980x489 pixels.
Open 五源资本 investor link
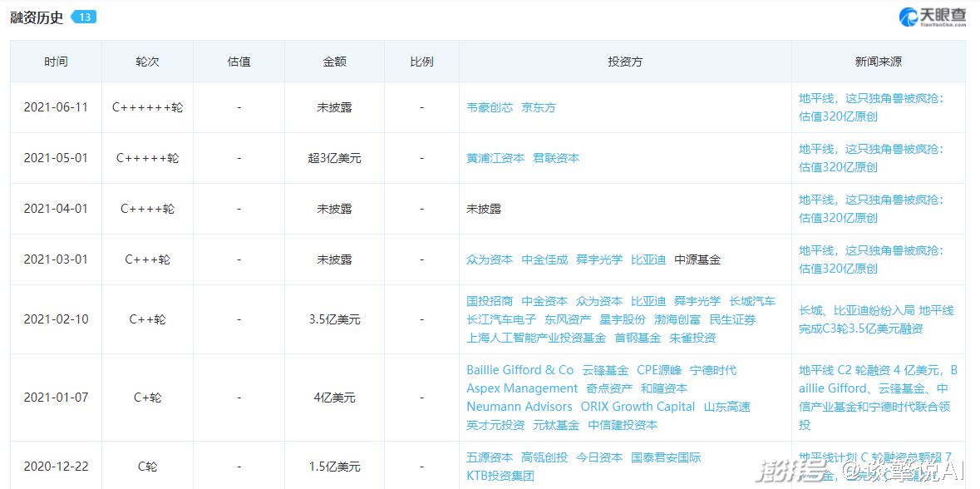point(490,457)
